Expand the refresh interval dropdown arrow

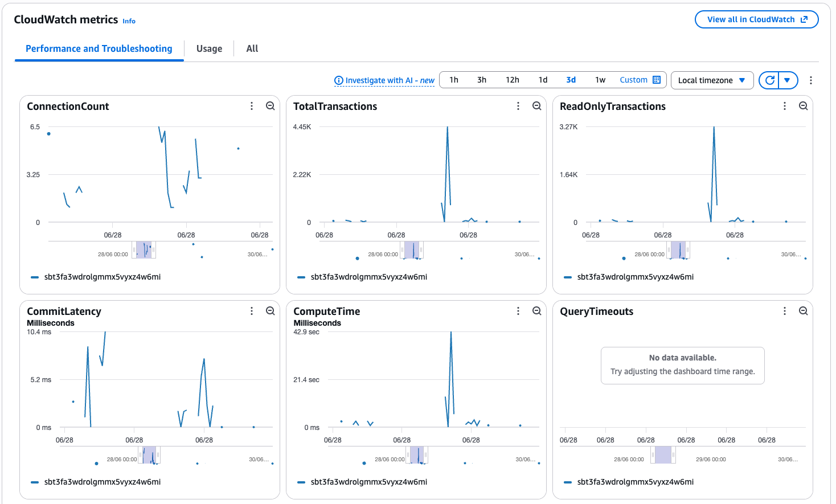788,80
